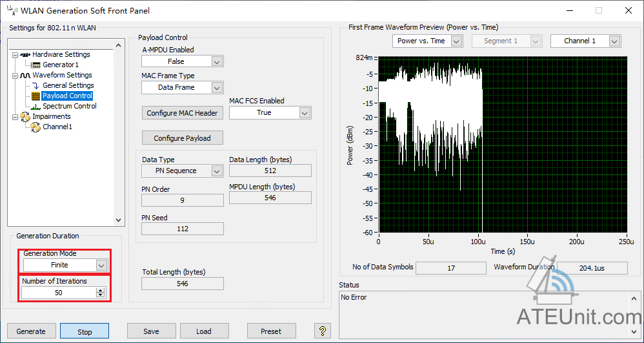
Task: Open the Channel 1 selector dropdown
Action: (614, 41)
